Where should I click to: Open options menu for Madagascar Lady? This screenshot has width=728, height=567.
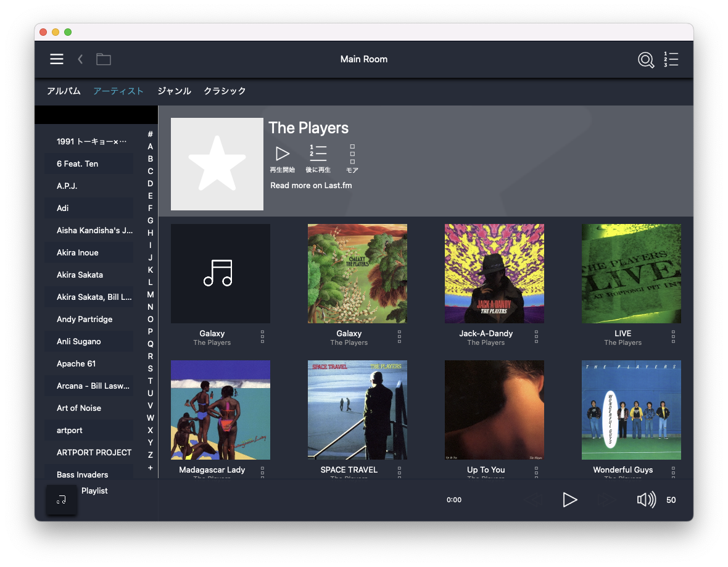point(262,472)
